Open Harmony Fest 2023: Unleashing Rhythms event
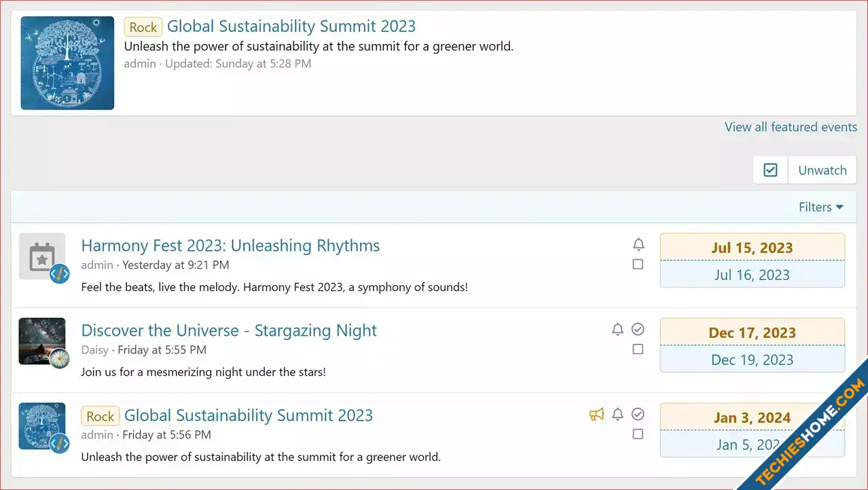Image resolution: width=868 pixels, height=490 pixels. (230, 246)
